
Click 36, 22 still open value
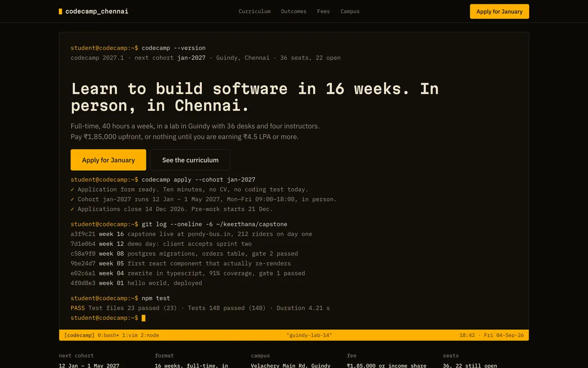(x=470, y=366)
